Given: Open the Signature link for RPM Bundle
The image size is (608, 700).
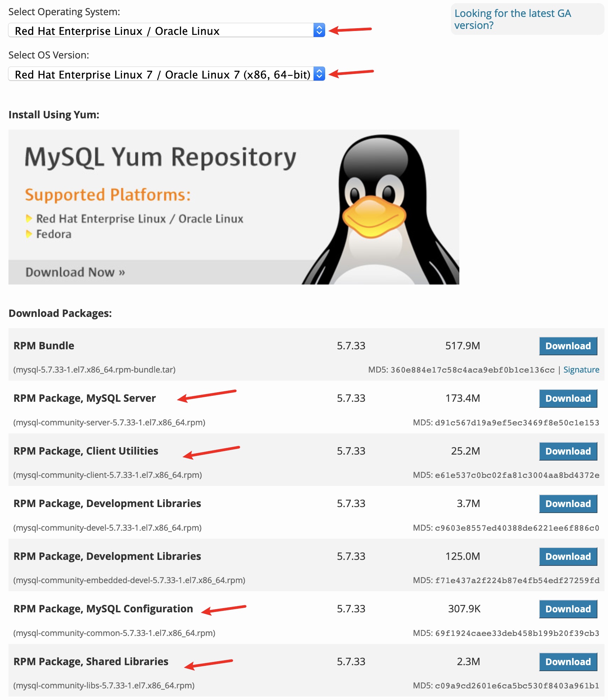Looking at the screenshot, I should (581, 370).
